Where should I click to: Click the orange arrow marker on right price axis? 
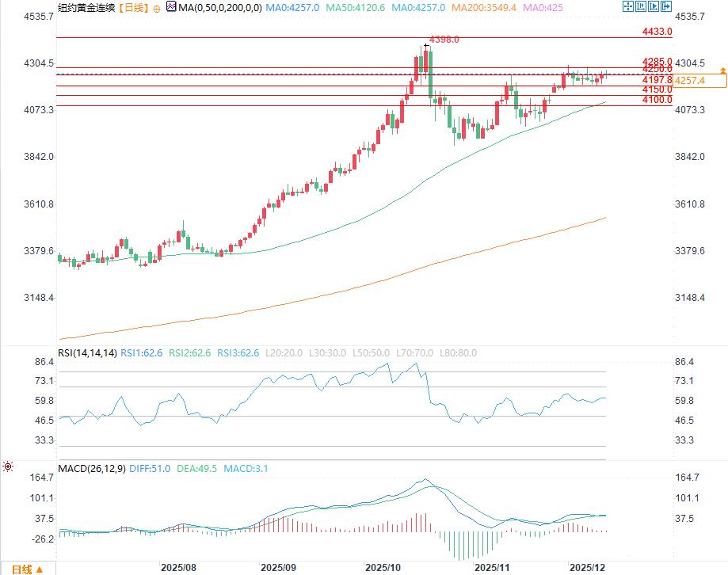722,71
